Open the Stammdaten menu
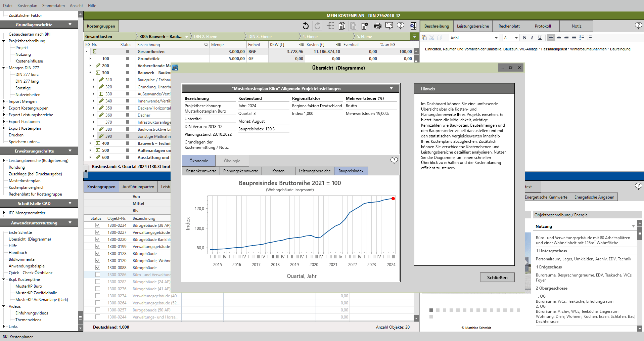 click(x=53, y=6)
